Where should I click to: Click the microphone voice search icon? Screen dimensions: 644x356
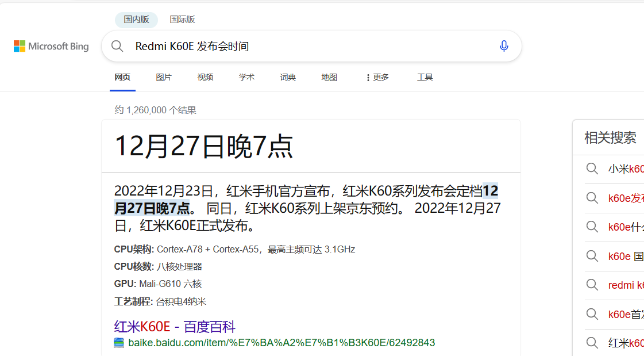click(504, 46)
